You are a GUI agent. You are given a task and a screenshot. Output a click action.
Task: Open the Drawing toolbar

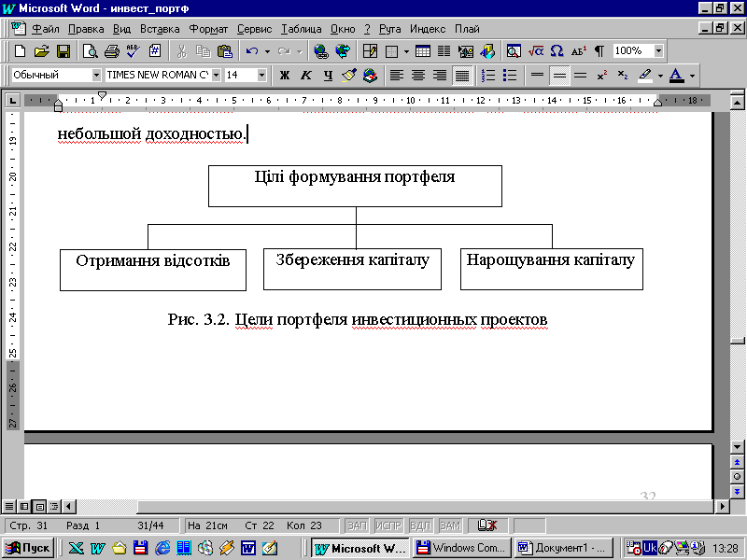(x=487, y=51)
